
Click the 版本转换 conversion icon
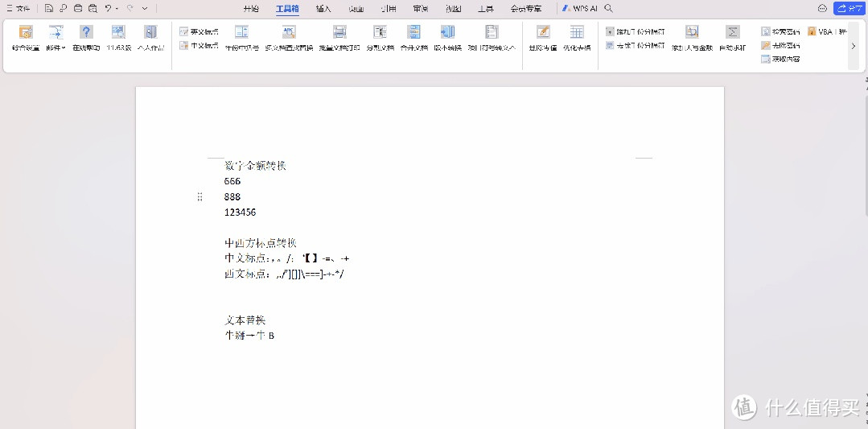[x=447, y=34]
